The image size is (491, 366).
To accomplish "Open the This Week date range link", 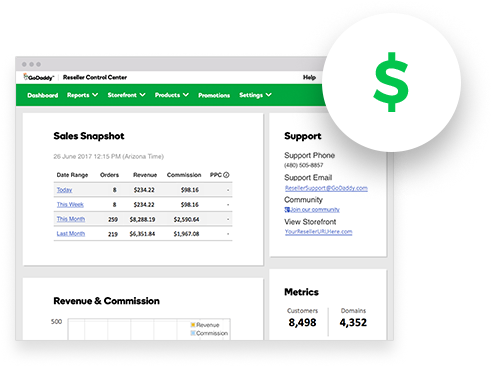I will 70,204.
